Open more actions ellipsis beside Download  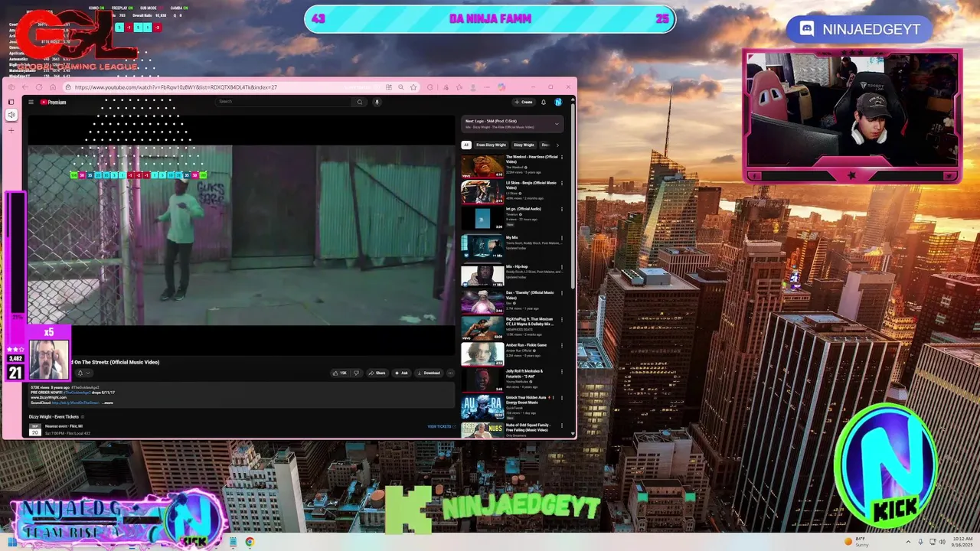450,373
